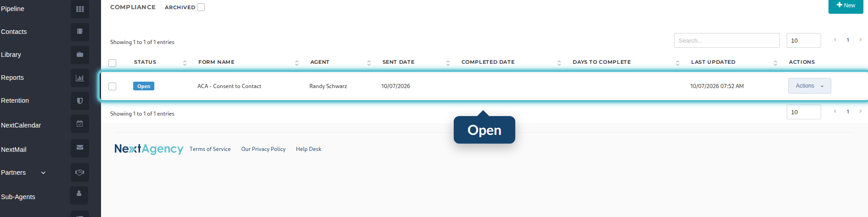Click the Reports bar chart icon
This screenshot has width=868, height=217.
click(80, 78)
